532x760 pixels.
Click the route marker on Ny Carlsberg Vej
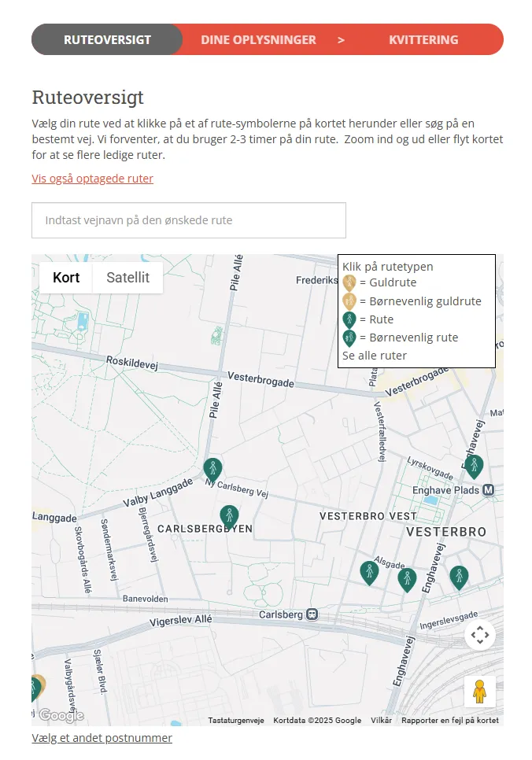click(212, 469)
